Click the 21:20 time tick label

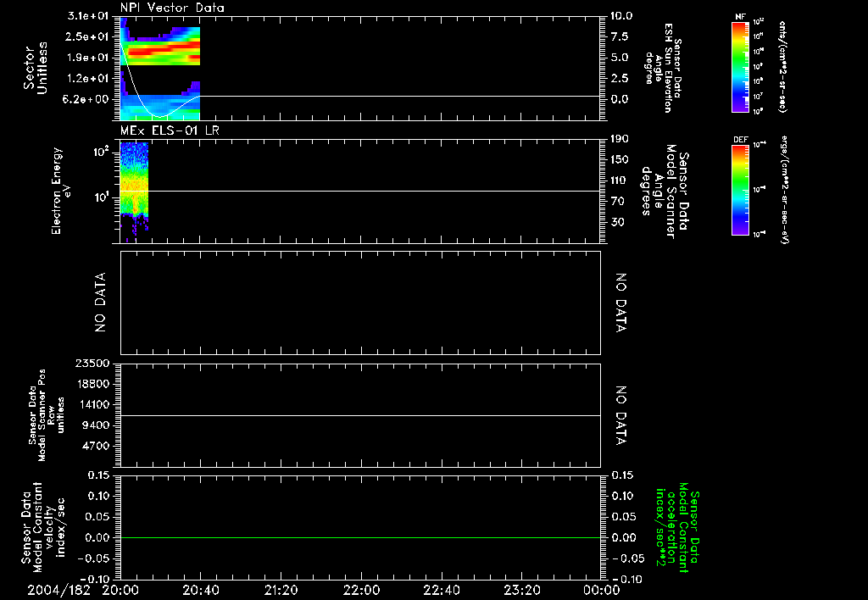tap(281, 590)
